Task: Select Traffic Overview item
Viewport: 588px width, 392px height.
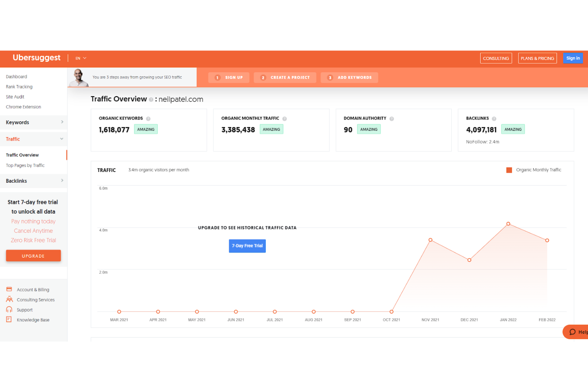Action: pos(22,155)
